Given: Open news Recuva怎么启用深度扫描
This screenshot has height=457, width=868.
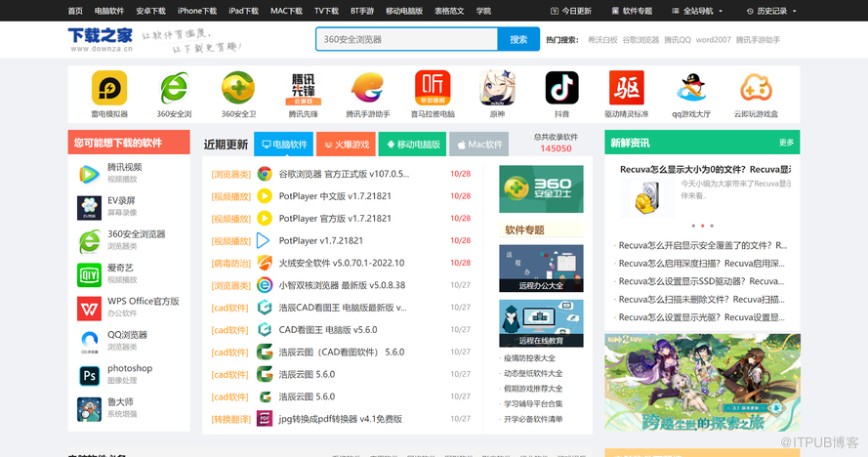Looking at the screenshot, I should pos(701,263).
